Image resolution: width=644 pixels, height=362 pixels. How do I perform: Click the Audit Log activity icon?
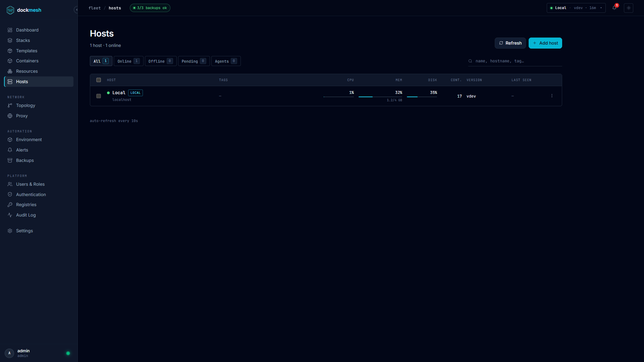click(10, 215)
